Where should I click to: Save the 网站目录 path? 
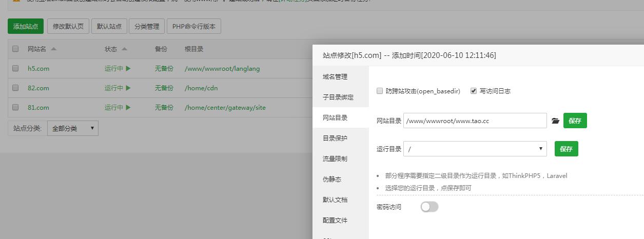click(x=575, y=121)
